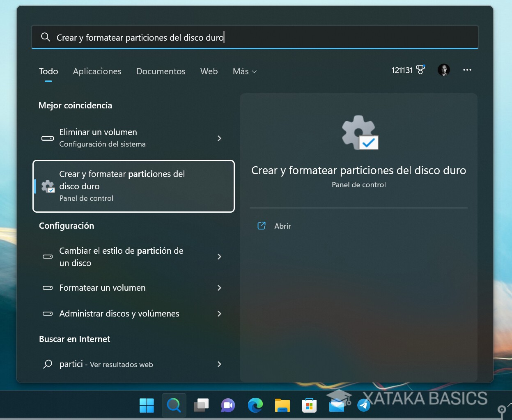The width and height of the screenshot is (512, 420).
Task: Open the three-dot options menu
Action: (x=467, y=70)
